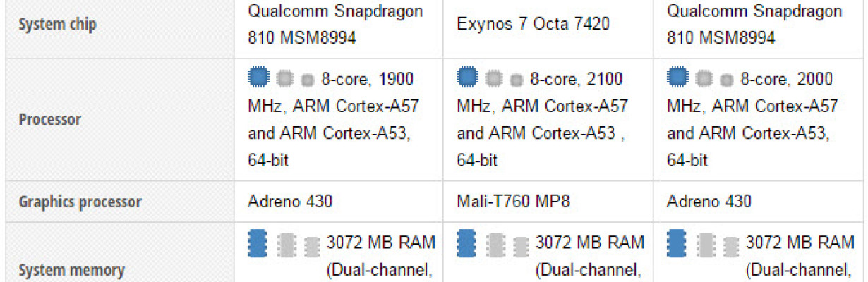Click the blue RAM chip icon in middle column

click(467, 243)
